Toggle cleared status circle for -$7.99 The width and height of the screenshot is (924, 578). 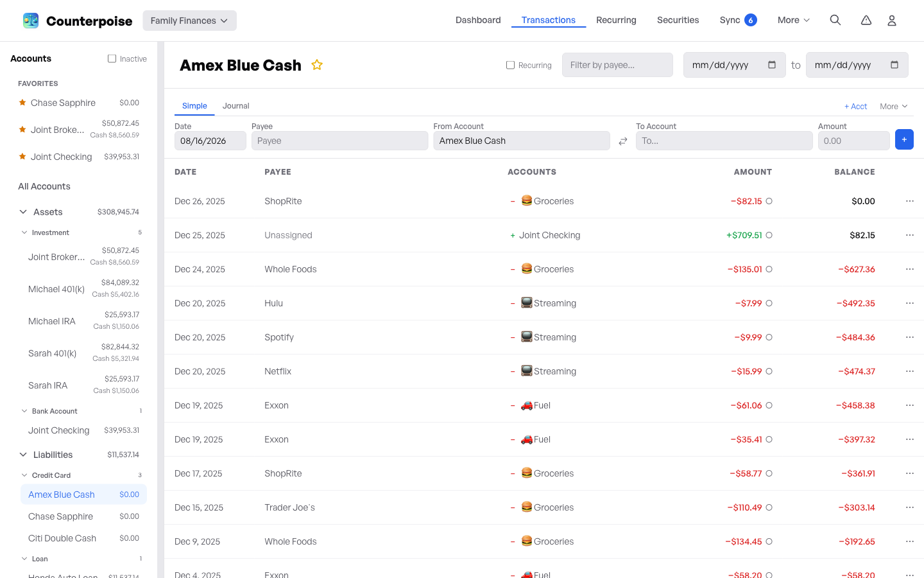tap(769, 303)
